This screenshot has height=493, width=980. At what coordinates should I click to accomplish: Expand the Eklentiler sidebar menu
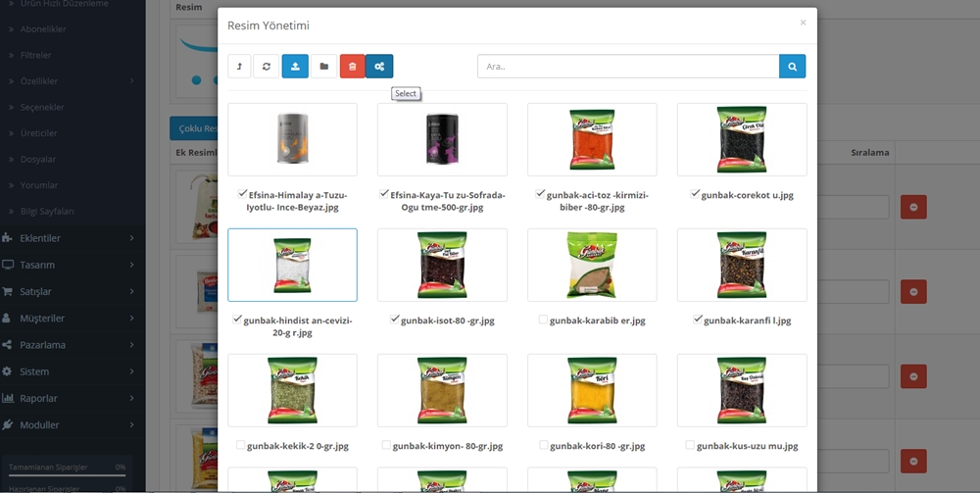[73, 238]
